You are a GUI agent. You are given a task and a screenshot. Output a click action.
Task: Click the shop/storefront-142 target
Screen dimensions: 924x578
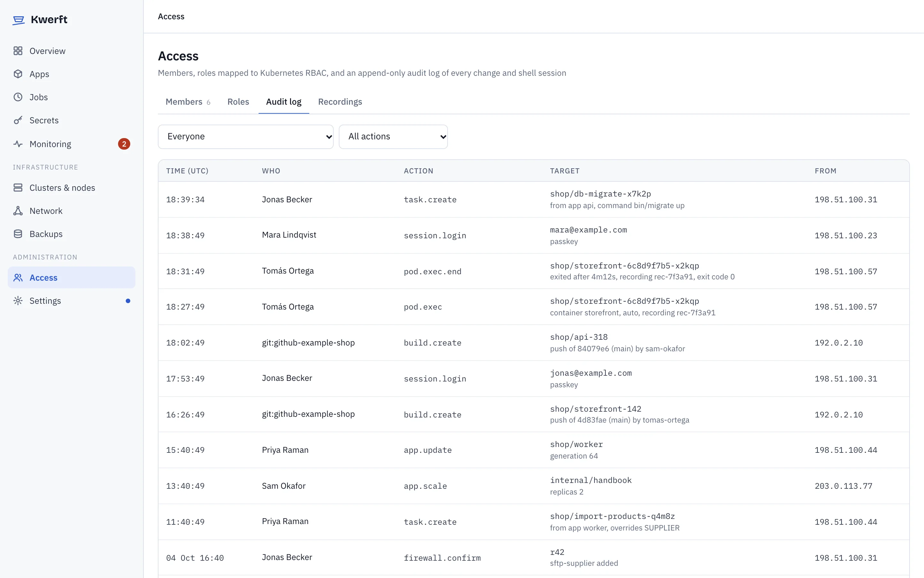pos(596,409)
